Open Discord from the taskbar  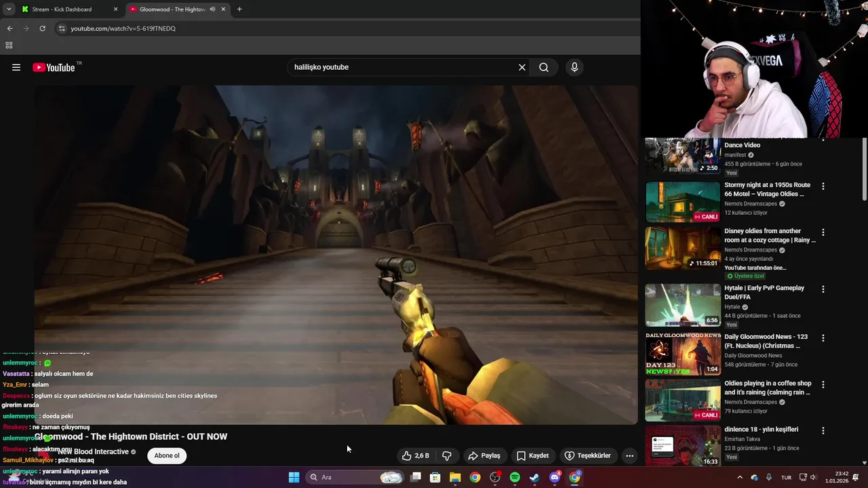(x=555, y=477)
